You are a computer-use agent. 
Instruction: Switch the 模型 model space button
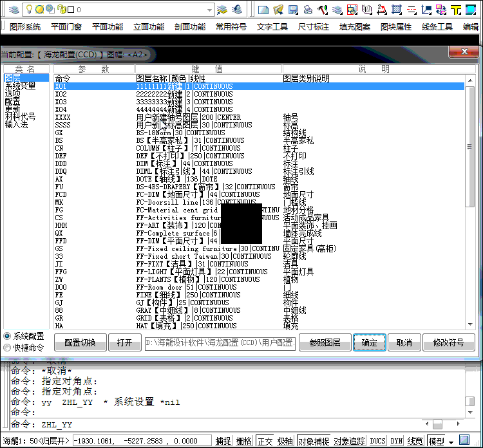(x=437, y=441)
